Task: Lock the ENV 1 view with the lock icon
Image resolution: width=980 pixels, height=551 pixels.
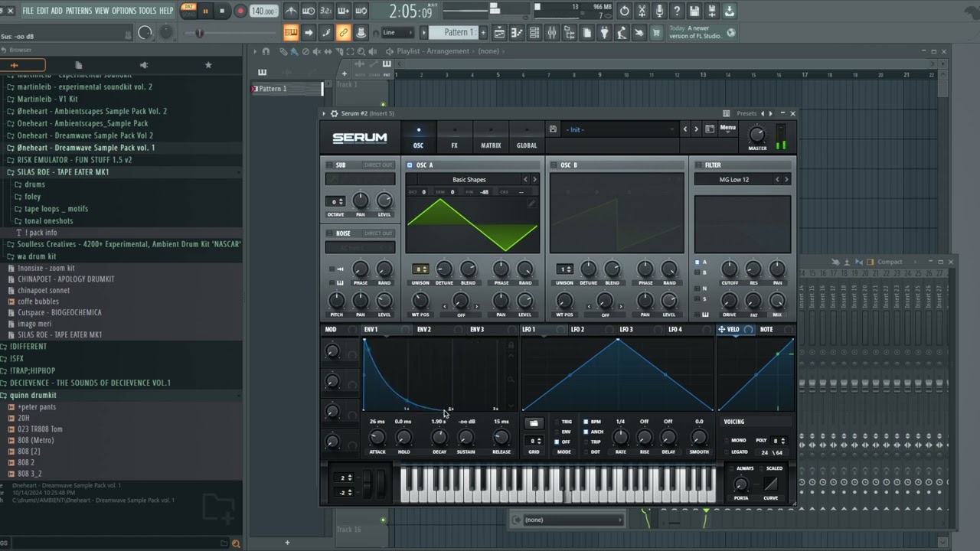Action: coord(511,345)
